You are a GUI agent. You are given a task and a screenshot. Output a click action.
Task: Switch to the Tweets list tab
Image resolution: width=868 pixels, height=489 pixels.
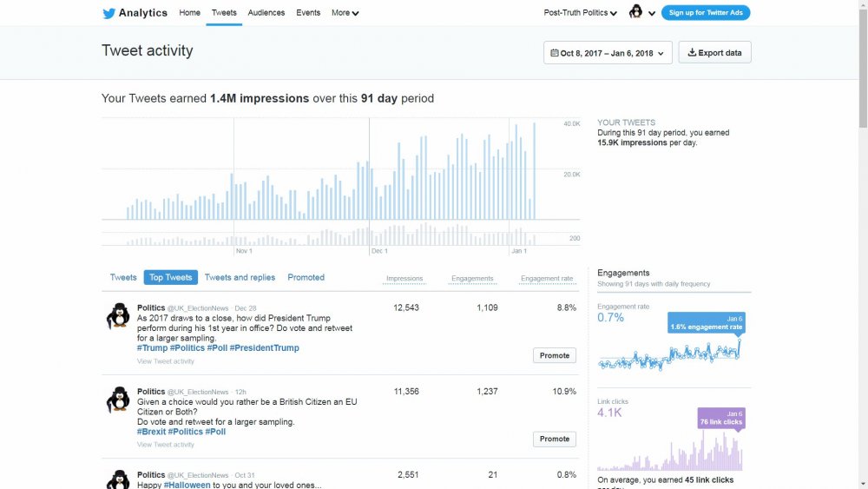pos(123,278)
